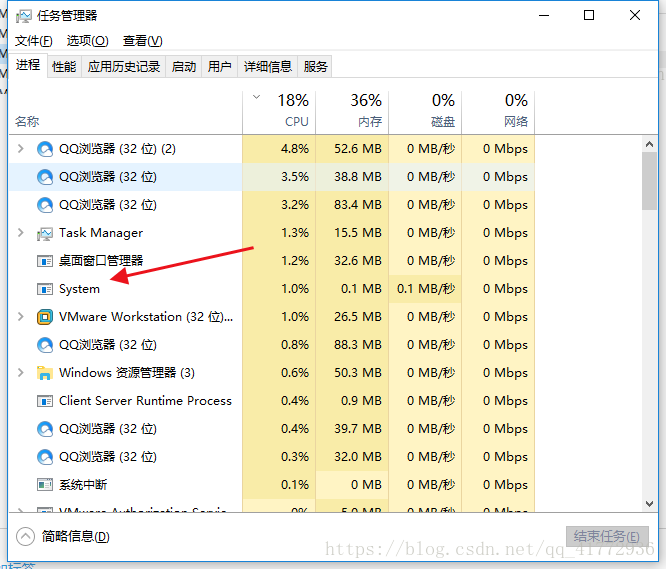Switch to the 进程 tab
The height and width of the screenshot is (569, 666).
click(x=28, y=65)
